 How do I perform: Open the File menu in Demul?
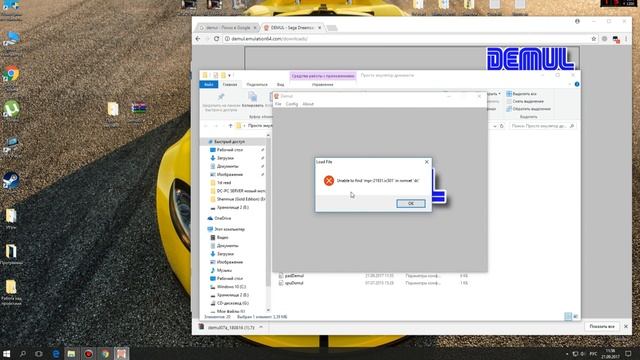point(278,104)
